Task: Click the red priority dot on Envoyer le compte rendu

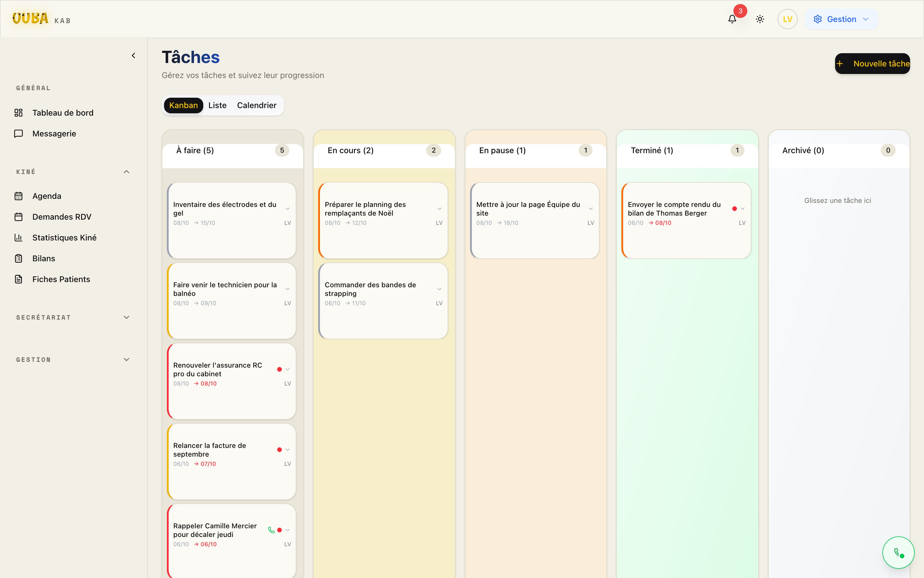Action: tap(734, 209)
